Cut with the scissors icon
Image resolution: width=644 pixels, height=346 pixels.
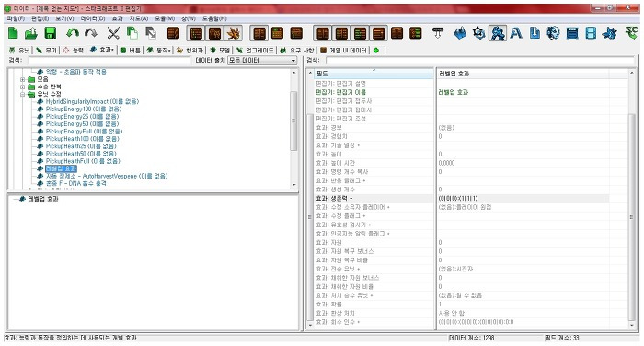point(113,33)
